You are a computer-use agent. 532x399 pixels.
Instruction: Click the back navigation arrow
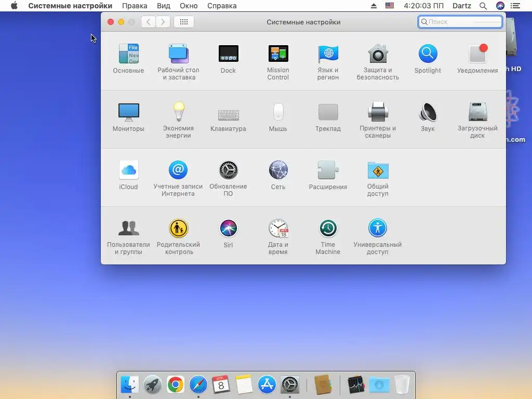[x=148, y=22]
